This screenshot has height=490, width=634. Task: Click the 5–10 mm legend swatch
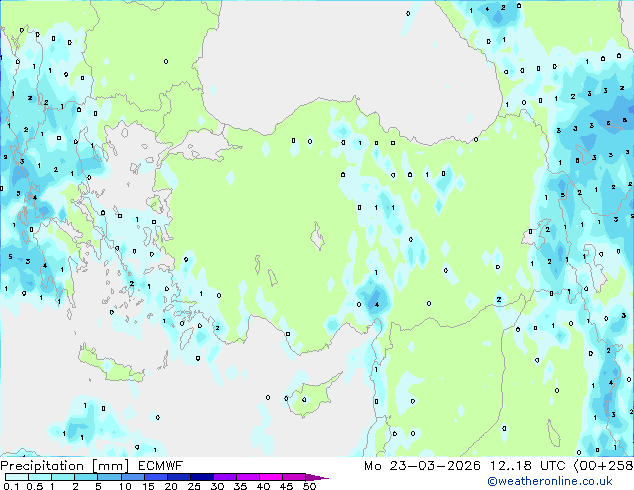pyautogui.click(x=109, y=477)
